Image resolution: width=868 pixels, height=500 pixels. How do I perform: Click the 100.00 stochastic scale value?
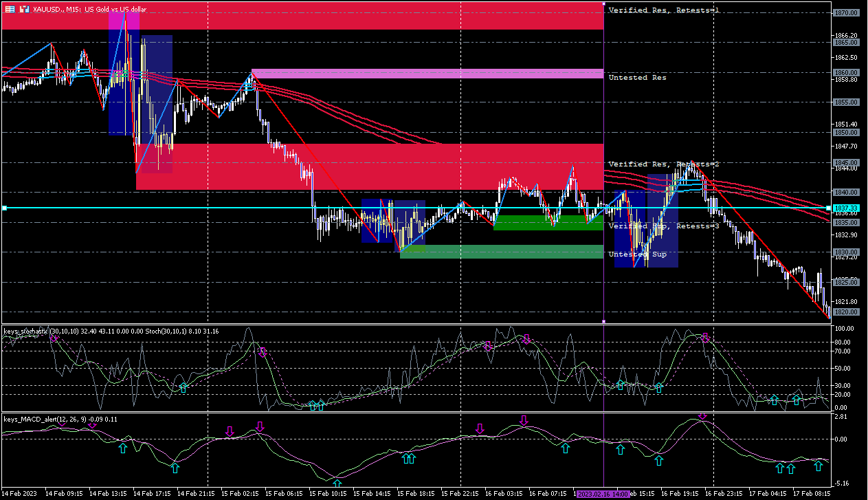[844, 329]
